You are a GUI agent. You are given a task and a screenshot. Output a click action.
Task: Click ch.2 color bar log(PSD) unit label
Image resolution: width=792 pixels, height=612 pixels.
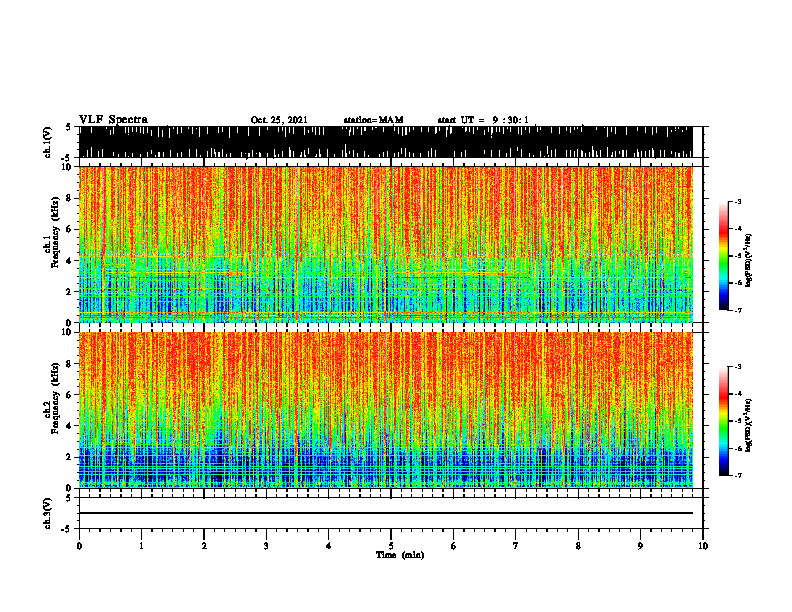pos(749,425)
